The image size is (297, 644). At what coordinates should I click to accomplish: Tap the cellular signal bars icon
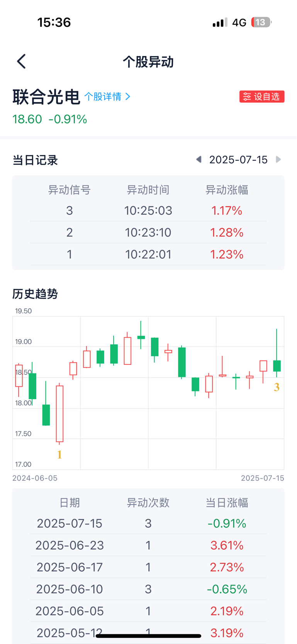click(220, 22)
